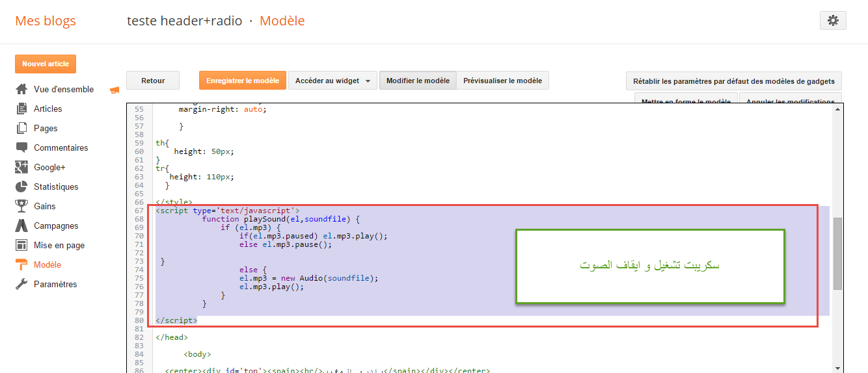Open Mise en page section
This screenshot has height=373, width=868.
[x=59, y=245]
